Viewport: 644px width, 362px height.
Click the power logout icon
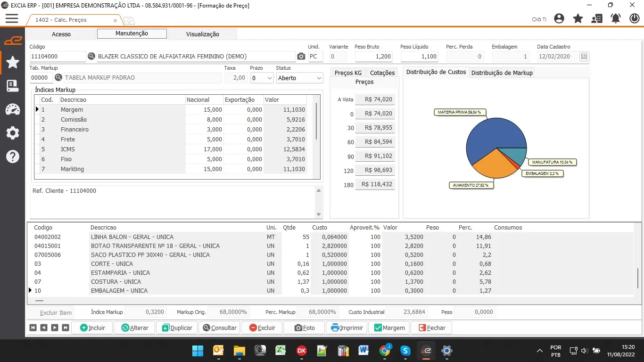[635, 19]
